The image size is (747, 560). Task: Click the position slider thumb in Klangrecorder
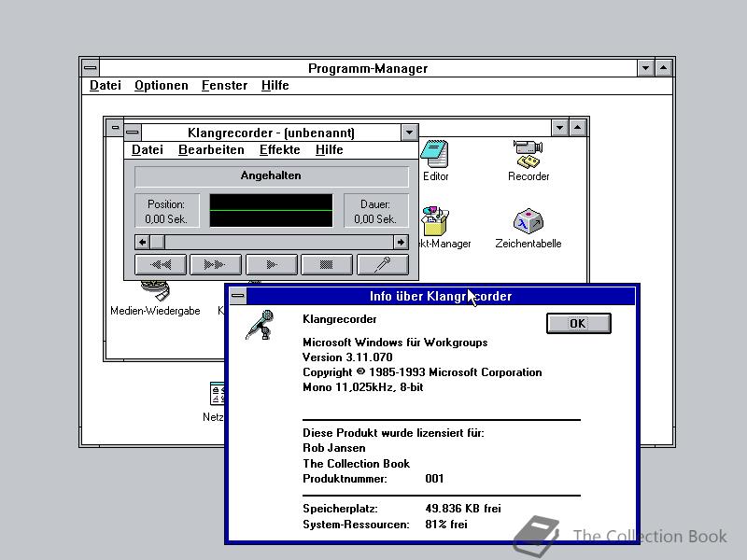tap(158, 242)
